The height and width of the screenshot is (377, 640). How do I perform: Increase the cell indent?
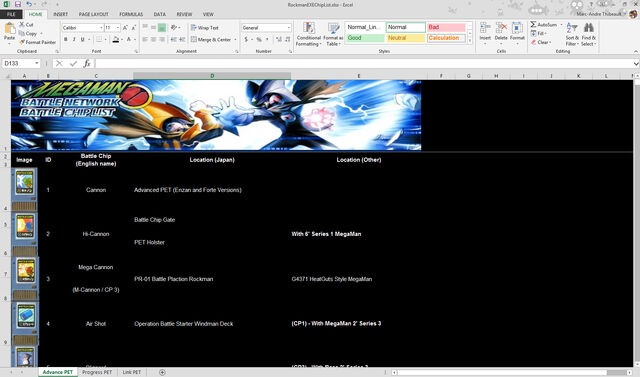182,40
